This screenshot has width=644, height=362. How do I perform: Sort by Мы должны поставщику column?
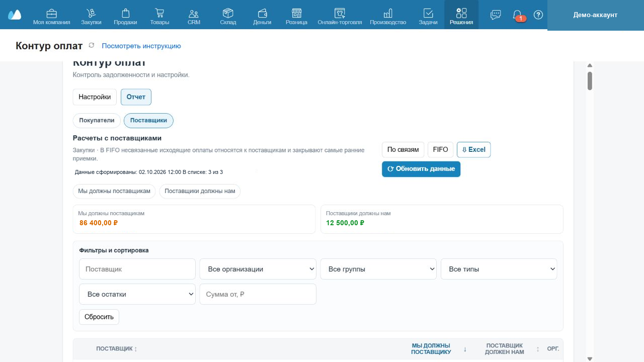pyautogui.click(x=439, y=349)
